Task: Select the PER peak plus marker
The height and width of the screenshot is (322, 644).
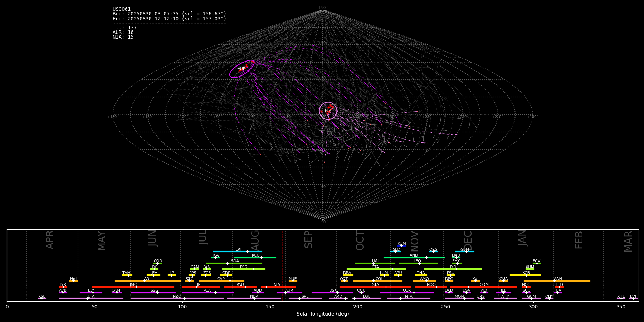Action: tap(253, 269)
